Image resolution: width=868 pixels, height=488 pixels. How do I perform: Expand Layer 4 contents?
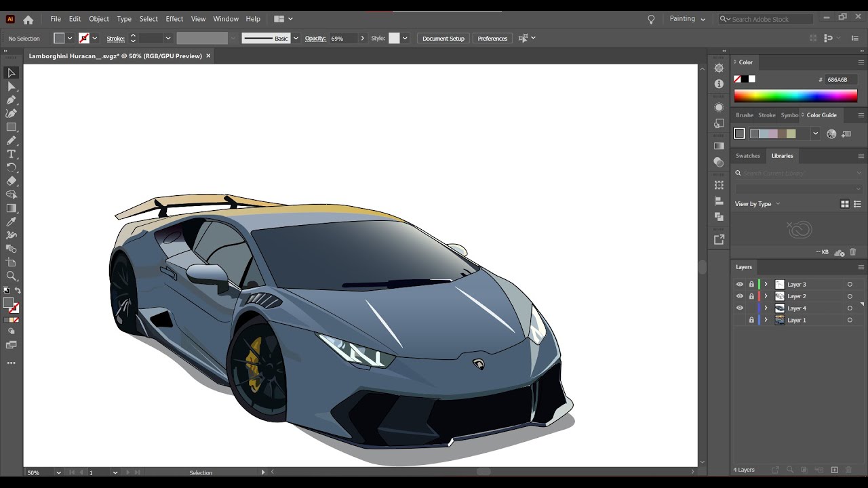[766, 308]
